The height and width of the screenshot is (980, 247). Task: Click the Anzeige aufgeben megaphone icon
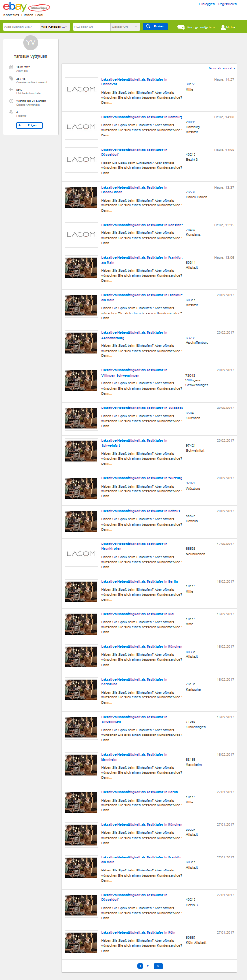pos(181,27)
